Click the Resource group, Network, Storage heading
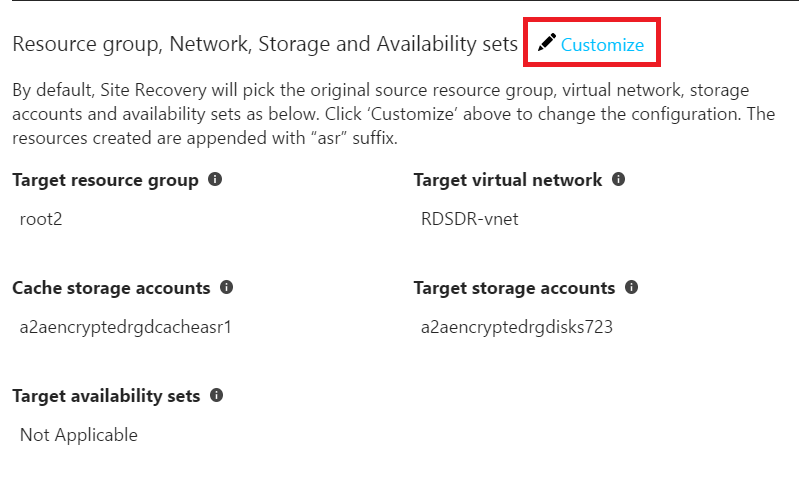Viewport: 799px width, 480px height. coord(265,44)
